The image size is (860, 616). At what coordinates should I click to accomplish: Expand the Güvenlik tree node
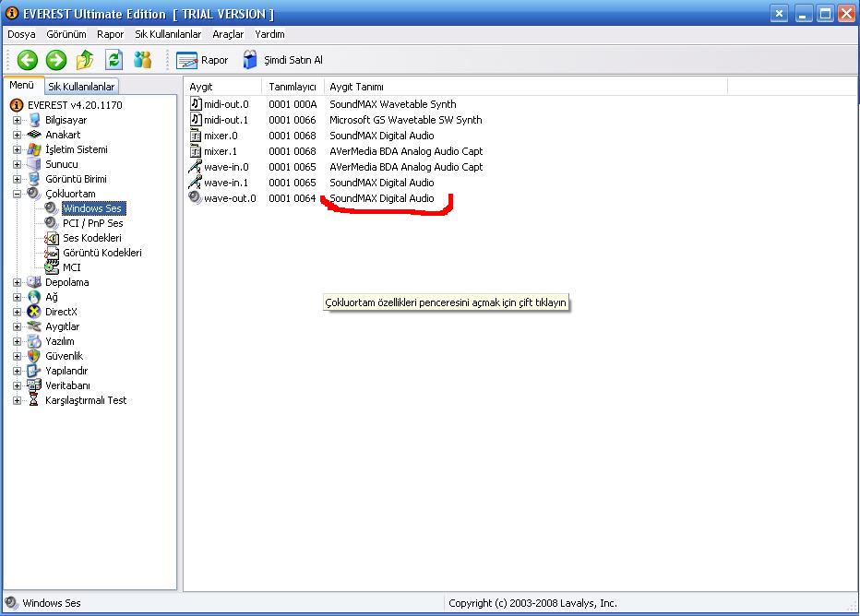[17, 357]
